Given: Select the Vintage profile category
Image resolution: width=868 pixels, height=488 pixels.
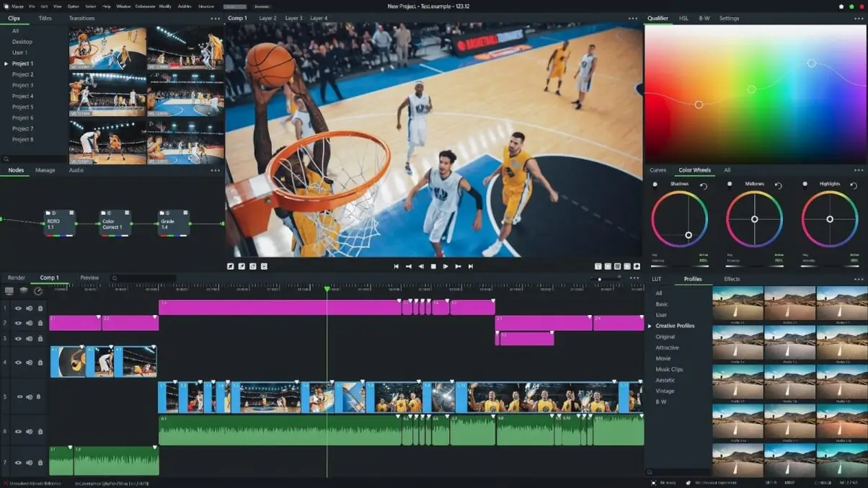Looking at the screenshot, I should coord(665,391).
